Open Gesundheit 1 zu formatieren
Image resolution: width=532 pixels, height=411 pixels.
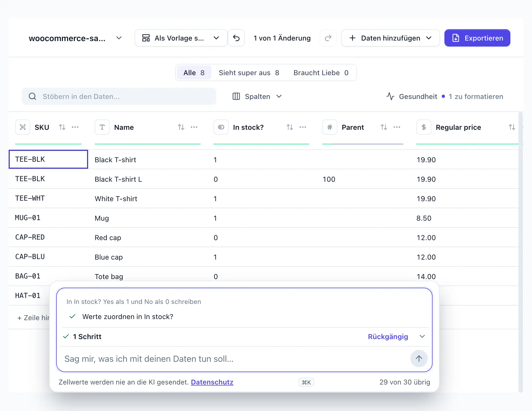coord(445,97)
